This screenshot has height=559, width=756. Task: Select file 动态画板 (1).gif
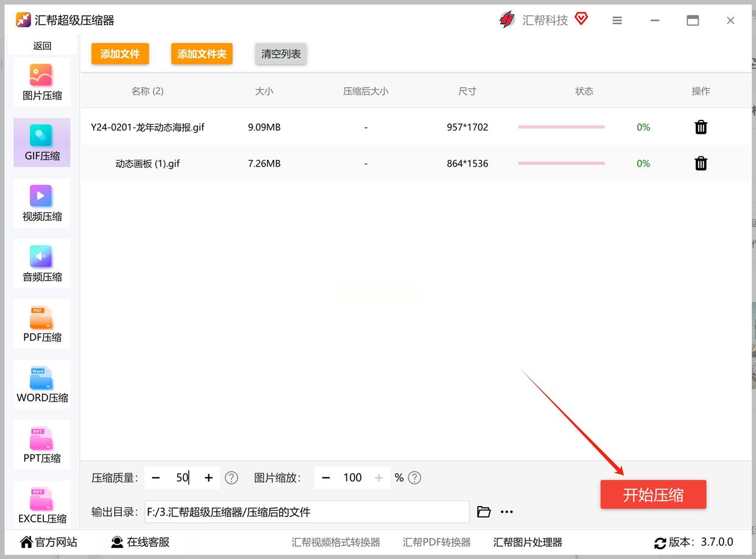point(148,163)
